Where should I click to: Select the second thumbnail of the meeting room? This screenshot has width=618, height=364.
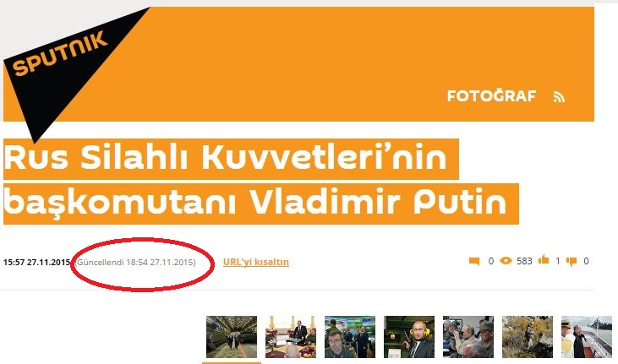291,336
